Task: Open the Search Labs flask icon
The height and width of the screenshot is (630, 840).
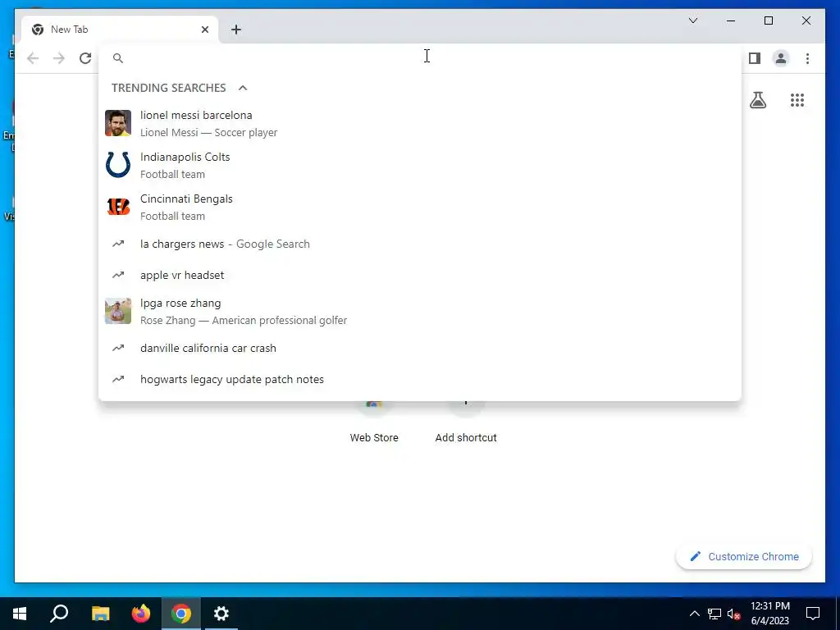Action: [757, 99]
